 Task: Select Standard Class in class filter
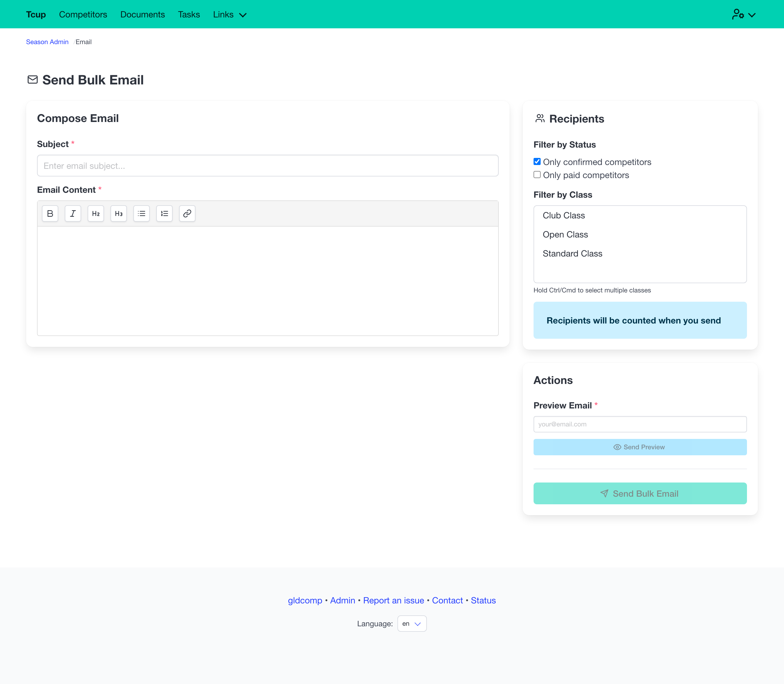tap(640, 254)
